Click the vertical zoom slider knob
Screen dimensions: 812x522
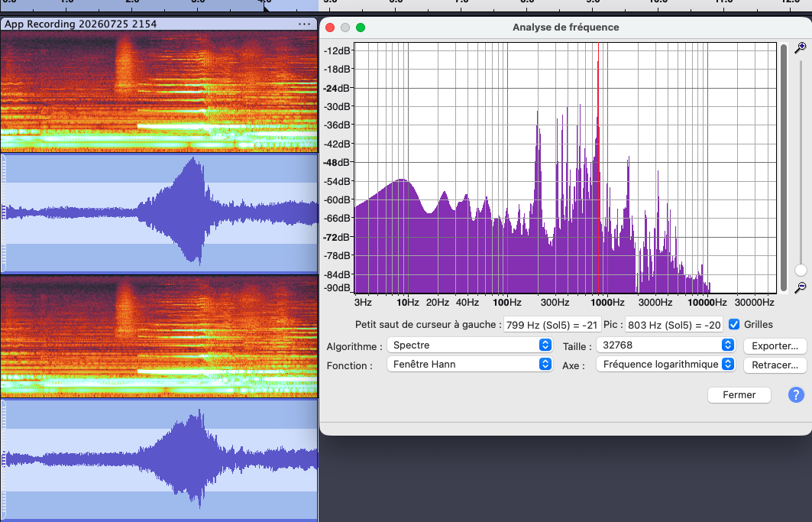tap(801, 270)
